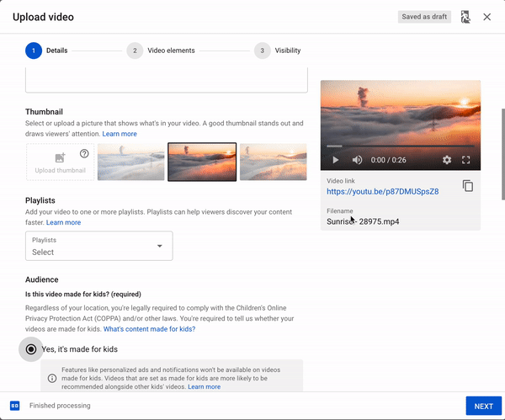This screenshot has height=420, width=505.
Task: Click the Finished processing status text
Action: click(x=60, y=406)
